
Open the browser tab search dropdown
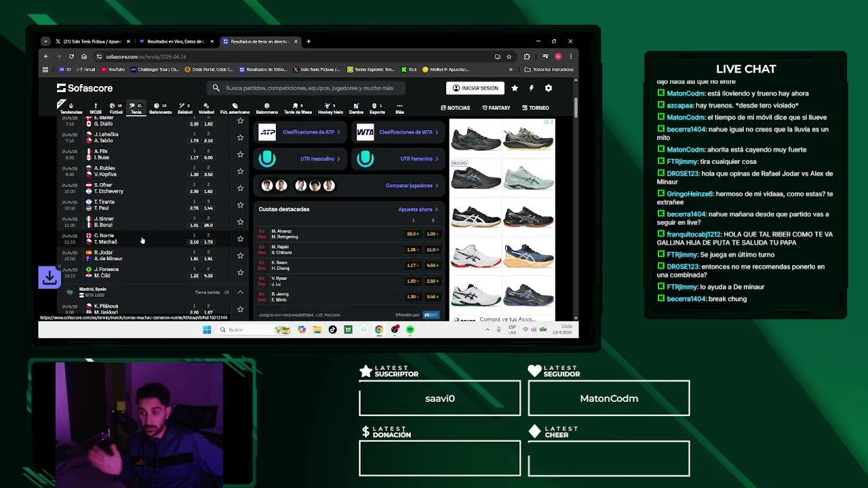45,41
